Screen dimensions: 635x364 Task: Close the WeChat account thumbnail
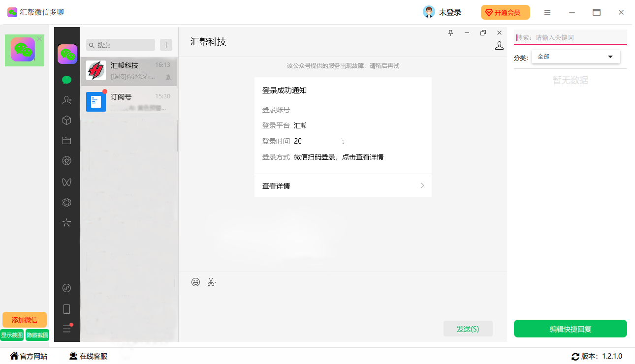pyautogui.click(x=39, y=39)
